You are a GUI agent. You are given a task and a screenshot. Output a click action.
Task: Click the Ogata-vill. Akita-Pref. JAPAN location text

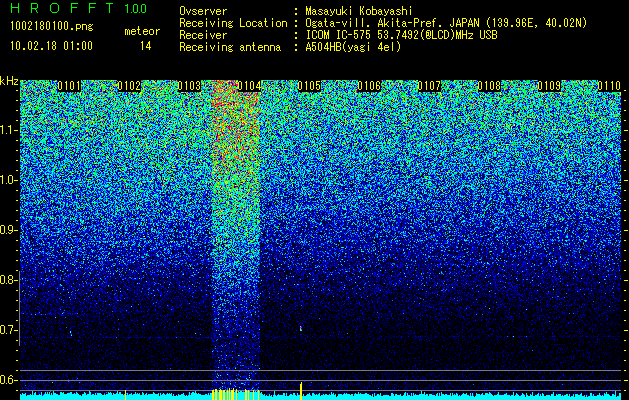[446, 23]
